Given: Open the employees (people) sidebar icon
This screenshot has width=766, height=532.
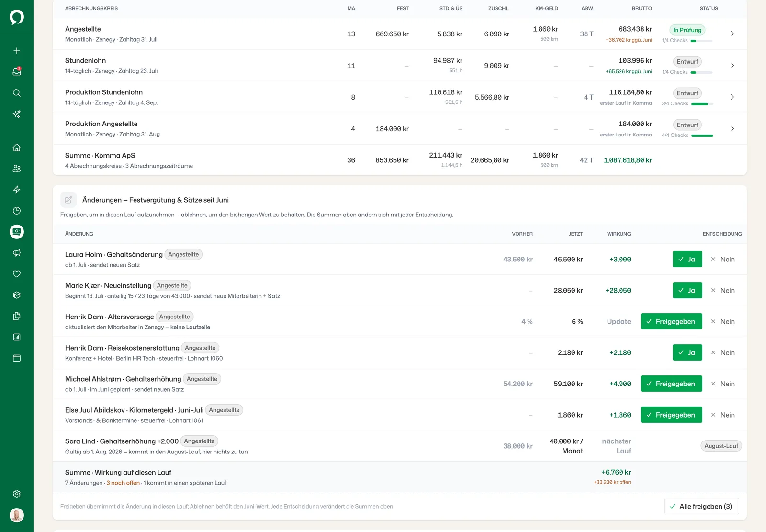Looking at the screenshot, I should [17, 169].
